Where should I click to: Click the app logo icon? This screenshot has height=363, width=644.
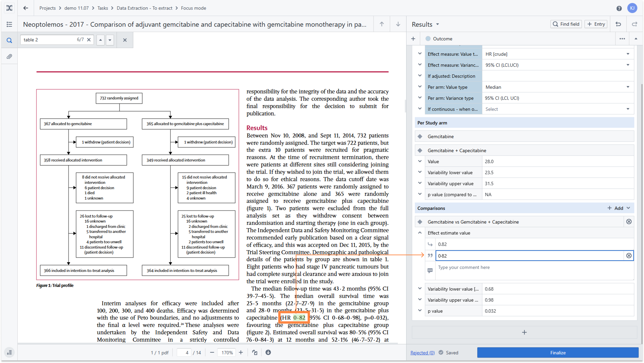tap(9, 8)
